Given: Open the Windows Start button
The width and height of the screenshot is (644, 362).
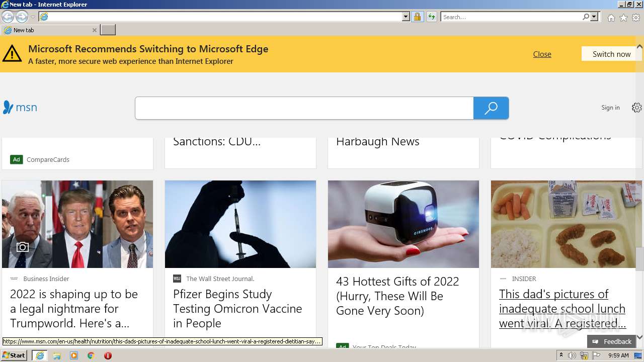Looking at the screenshot, I should click(14, 355).
